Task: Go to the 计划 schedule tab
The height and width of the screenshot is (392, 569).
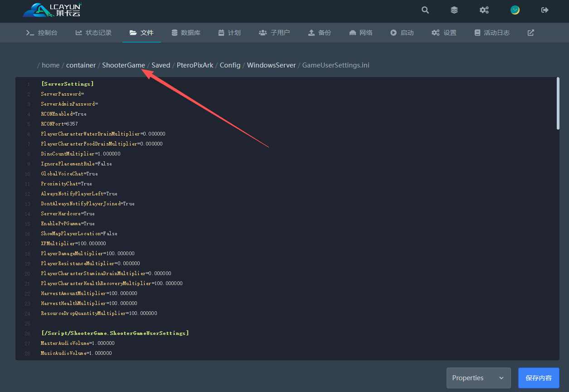Action: click(229, 33)
